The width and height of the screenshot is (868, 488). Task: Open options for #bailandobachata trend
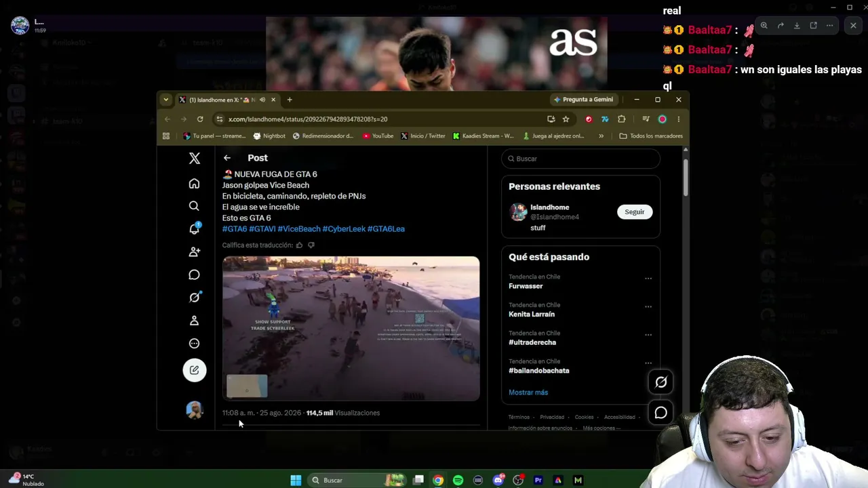point(648,363)
